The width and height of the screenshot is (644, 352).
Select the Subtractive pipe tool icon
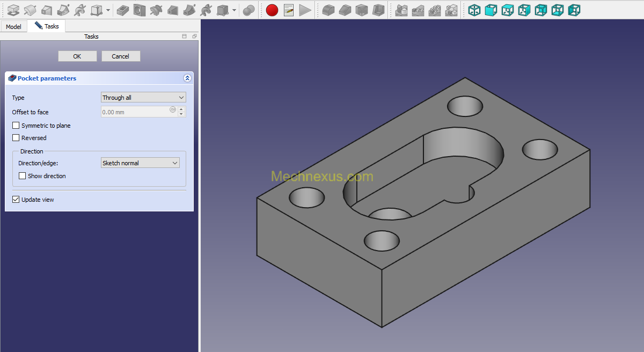189,10
